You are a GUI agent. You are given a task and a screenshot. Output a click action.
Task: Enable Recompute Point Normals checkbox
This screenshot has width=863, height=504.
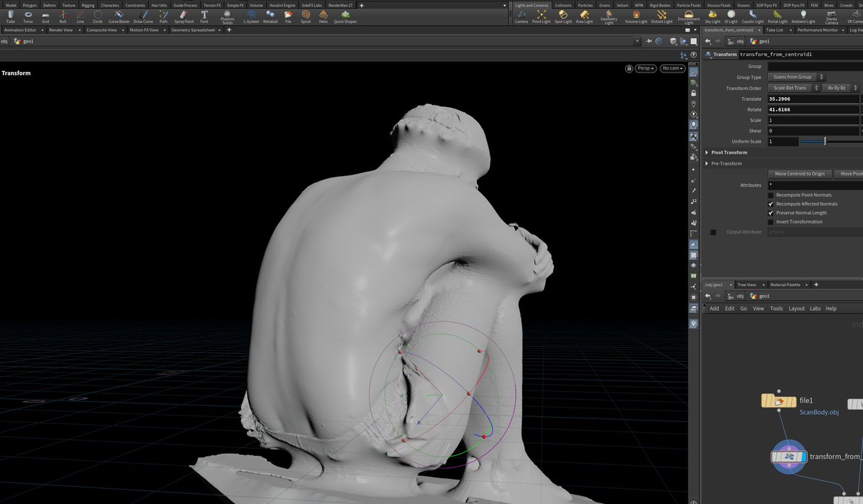tap(771, 195)
